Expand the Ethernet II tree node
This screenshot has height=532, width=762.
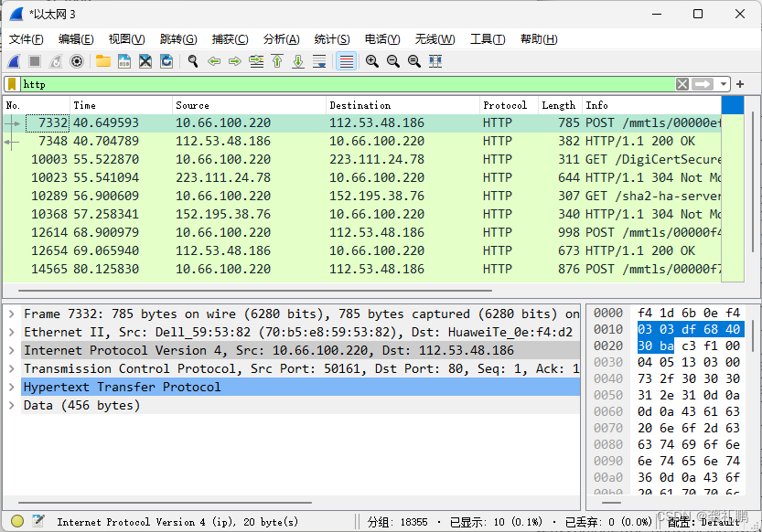coord(12,333)
